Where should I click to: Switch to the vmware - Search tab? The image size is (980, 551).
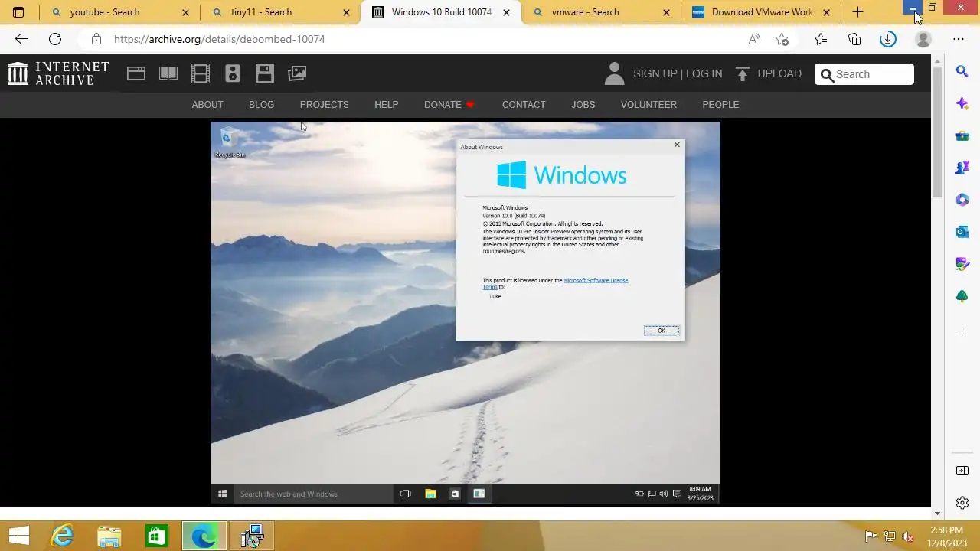601,12
